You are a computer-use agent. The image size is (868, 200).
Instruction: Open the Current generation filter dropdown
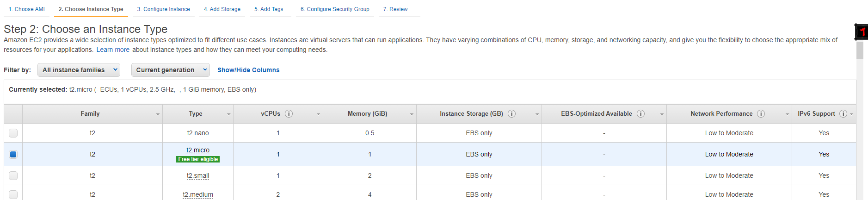[x=170, y=70]
